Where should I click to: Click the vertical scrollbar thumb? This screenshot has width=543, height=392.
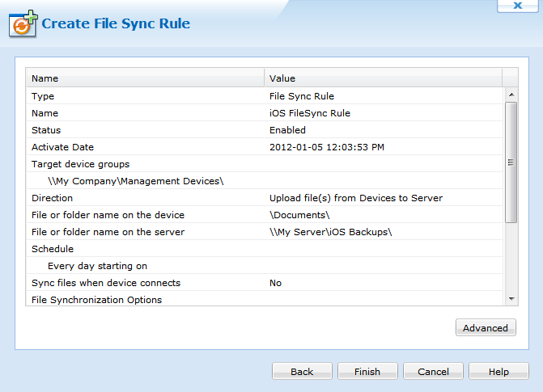(511, 162)
